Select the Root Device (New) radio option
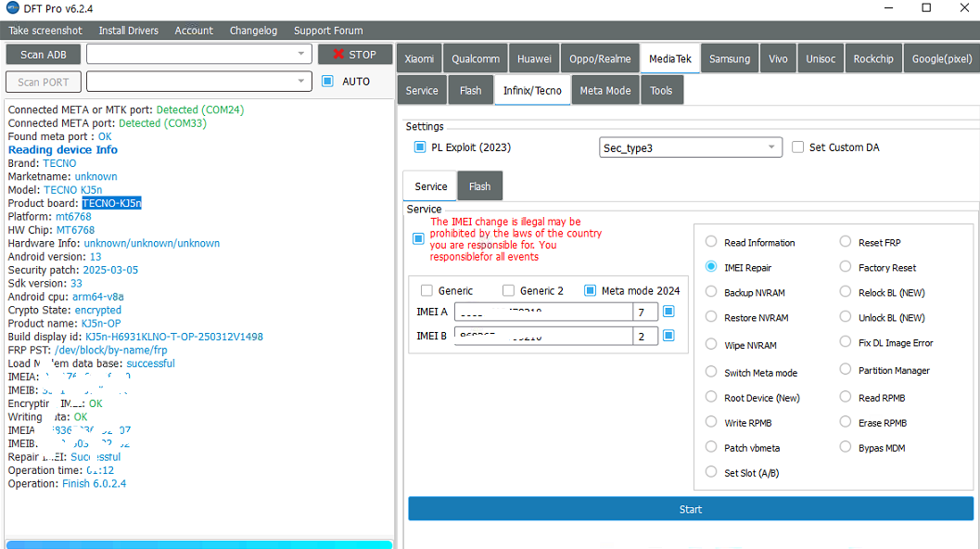The height and width of the screenshot is (549, 980). (710, 396)
